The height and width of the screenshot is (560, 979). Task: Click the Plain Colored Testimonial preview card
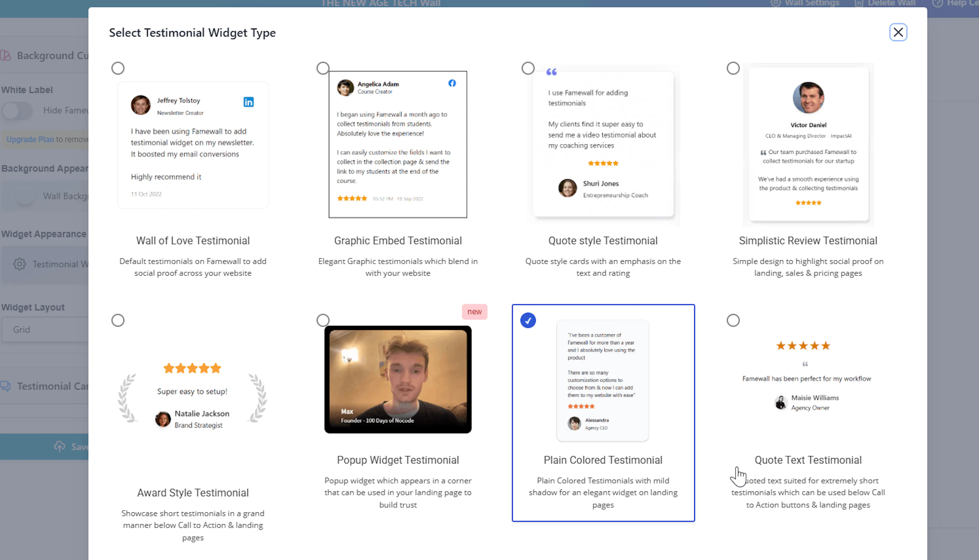pos(603,380)
